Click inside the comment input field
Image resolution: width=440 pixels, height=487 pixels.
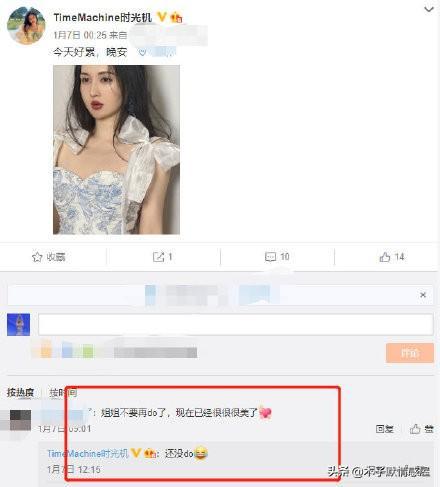[236, 324]
